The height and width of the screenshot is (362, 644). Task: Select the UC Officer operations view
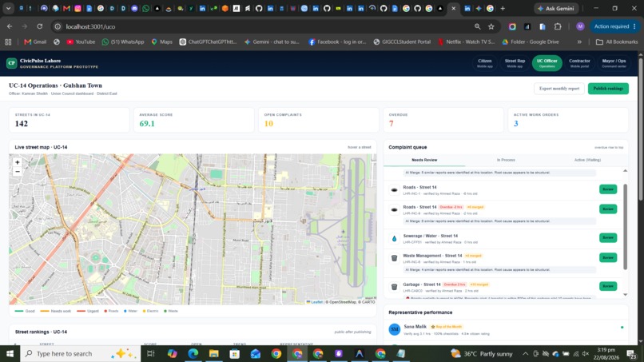click(x=547, y=63)
